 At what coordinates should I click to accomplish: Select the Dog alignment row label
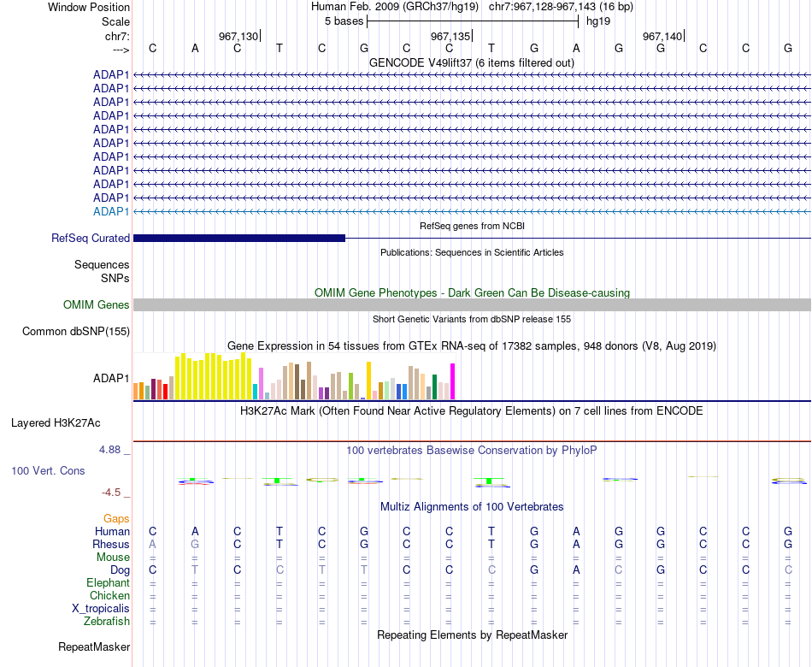[120, 570]
